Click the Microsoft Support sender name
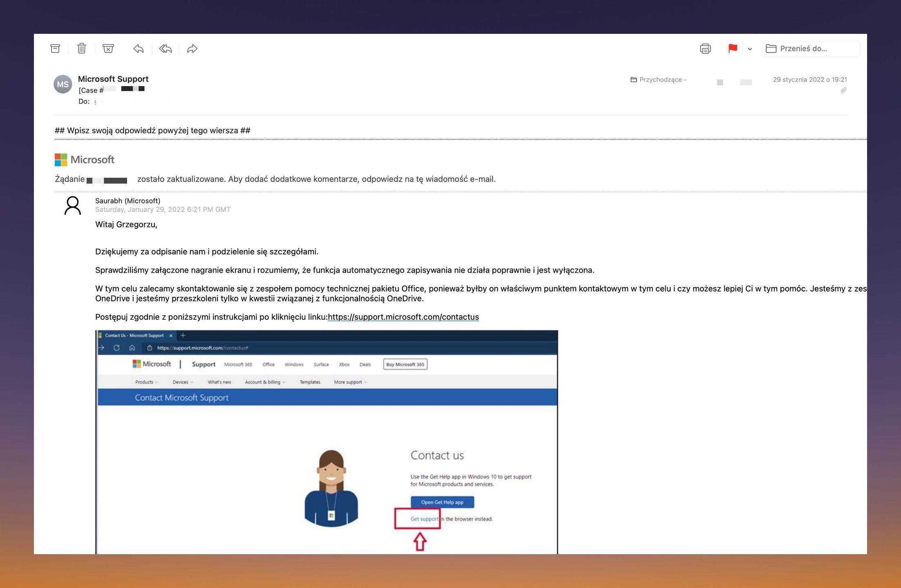901x588 pixels. (x=113, y=79)
